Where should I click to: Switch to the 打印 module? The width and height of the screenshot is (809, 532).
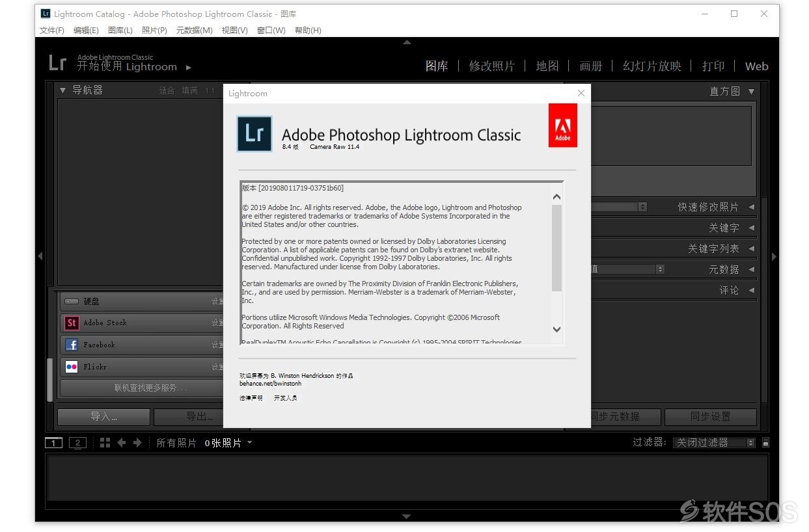[713, 66]
